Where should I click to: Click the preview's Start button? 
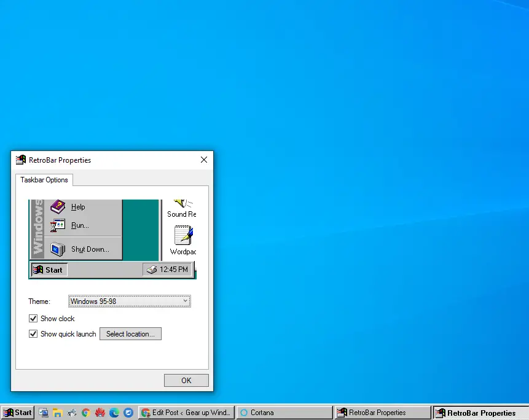(x=49, y=270)
